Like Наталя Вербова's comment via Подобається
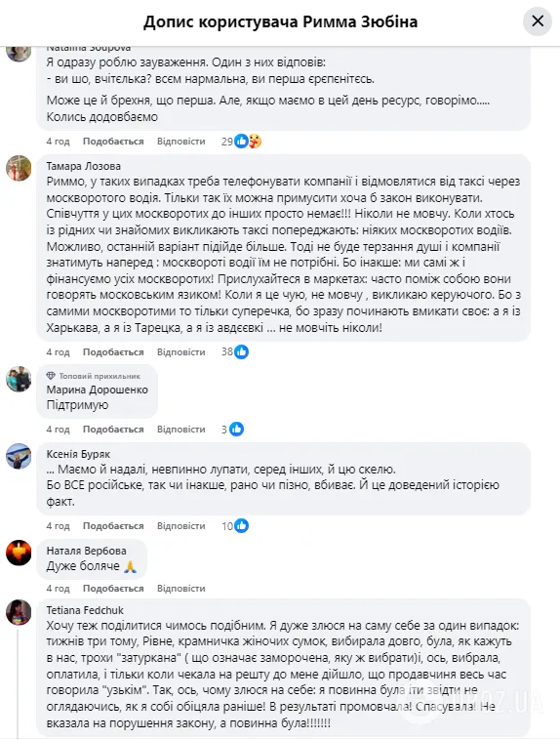Viewport: 560px width, 740px height. click(x=113, y=589)
